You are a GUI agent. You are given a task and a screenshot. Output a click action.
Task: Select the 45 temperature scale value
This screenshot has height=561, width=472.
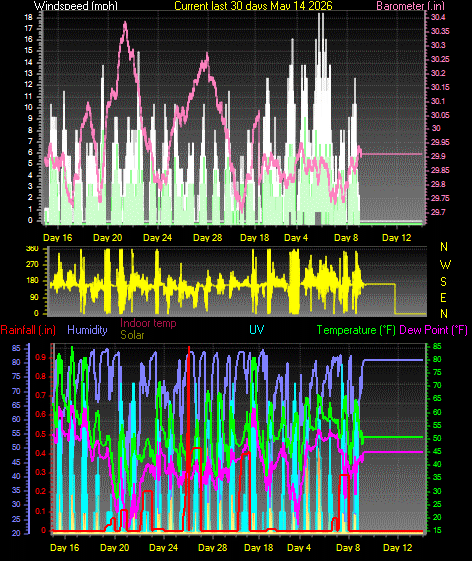(437, 452)
